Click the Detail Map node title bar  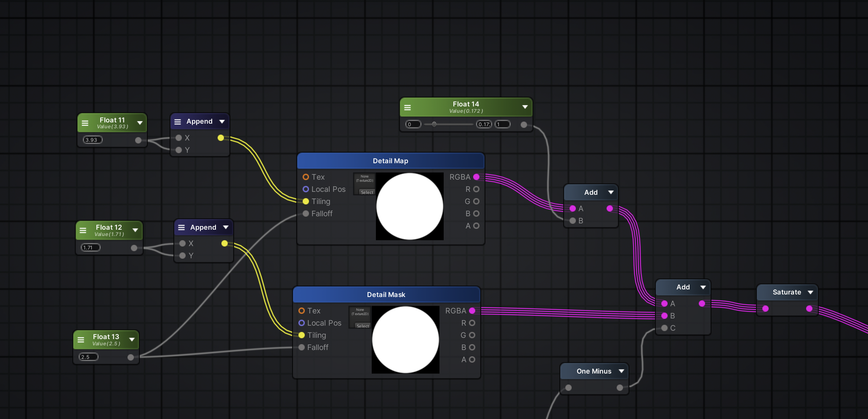click(390, 161)
